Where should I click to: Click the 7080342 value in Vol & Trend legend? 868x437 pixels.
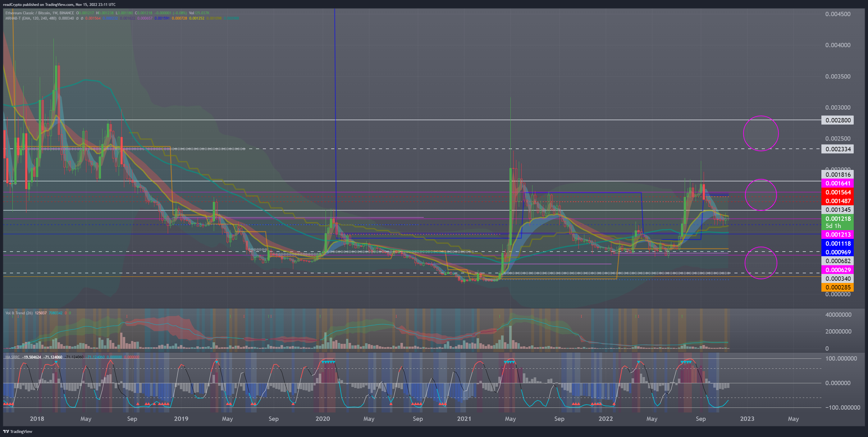click(56, 313)
